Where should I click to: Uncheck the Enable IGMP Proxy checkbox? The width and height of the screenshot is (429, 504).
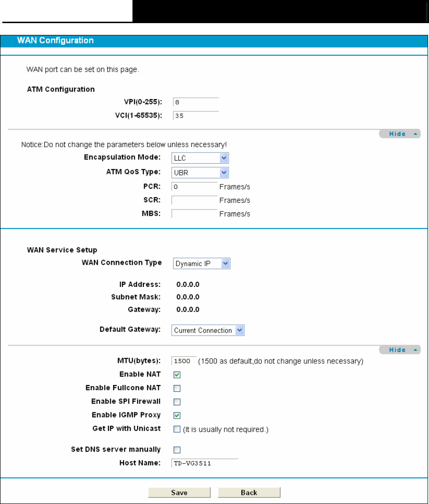click(177, 415)
